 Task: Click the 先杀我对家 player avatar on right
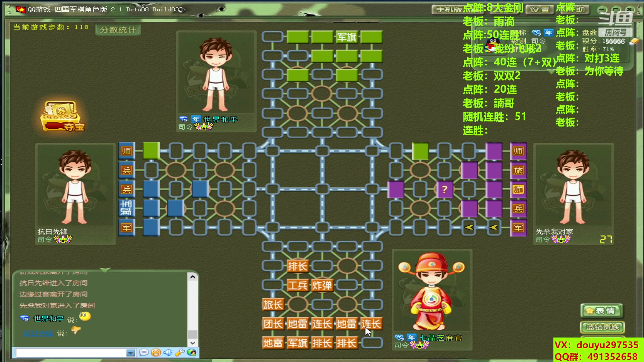574,186
